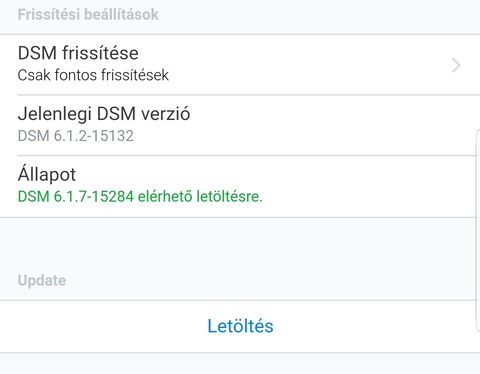This screenshot has height=374, width=480.
Task: Select the Csak fontos frissítések subtitle
Action: pos(93,75)
